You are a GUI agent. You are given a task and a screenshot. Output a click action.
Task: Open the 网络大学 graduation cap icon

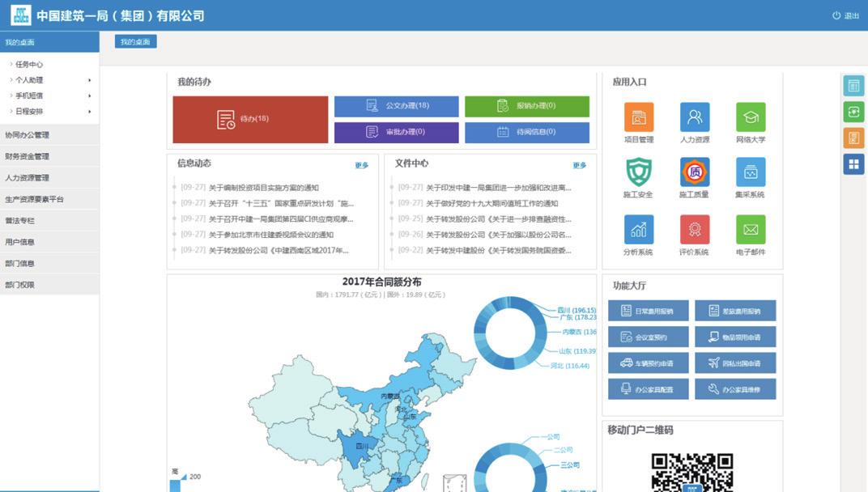pyautogui.click(x=751, y=117)
